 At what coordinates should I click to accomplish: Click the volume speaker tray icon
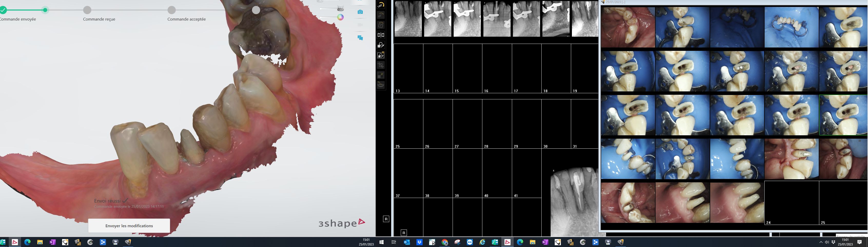(x=827, y=242)
